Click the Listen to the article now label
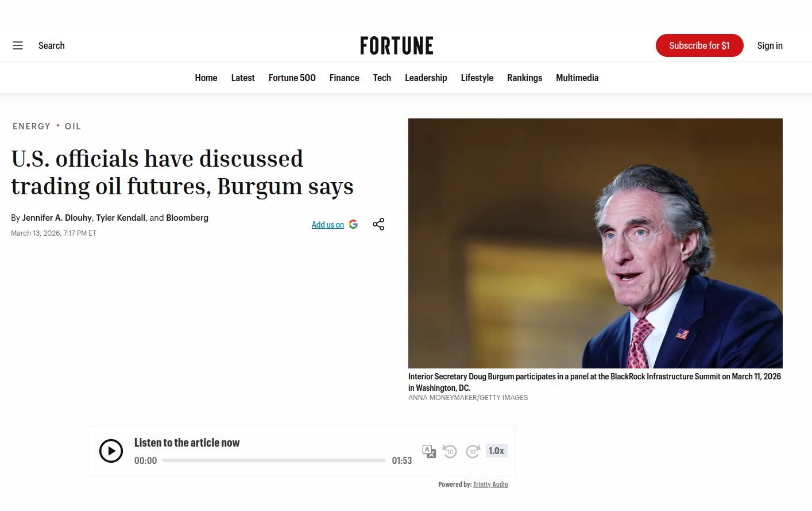This screenshot has height=511, width=812. 187,443
